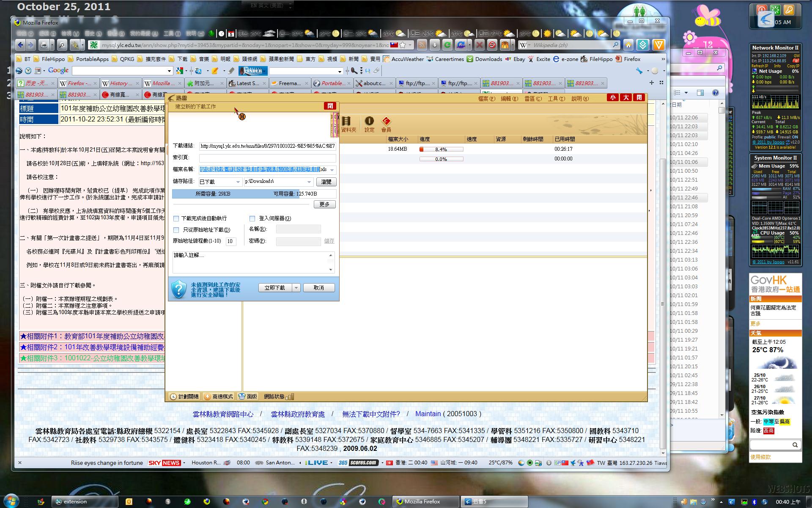The height and width of the screenshot is (508, 812).
Task: Open the 已下載 category dropdown
Action: pyautogui.click(x=238, y=182)
